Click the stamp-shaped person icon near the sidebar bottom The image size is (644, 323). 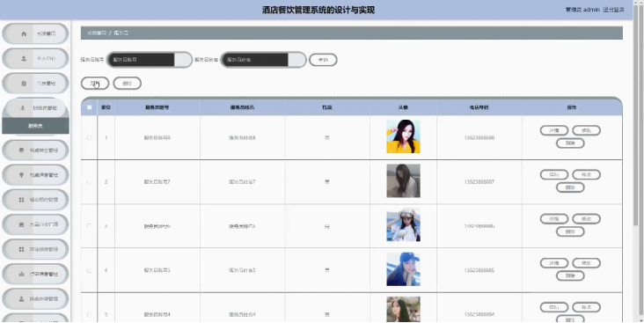click(21, 299)
